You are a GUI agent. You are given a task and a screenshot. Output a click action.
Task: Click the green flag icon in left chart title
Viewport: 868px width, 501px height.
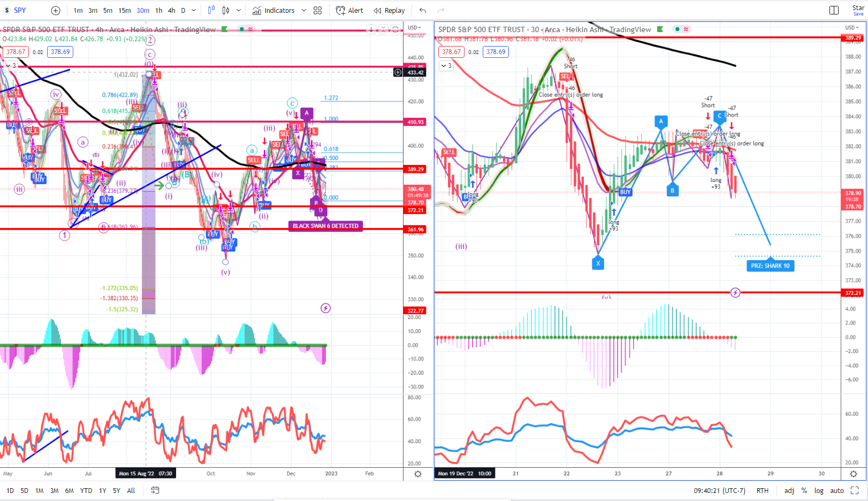click(225, 29)
